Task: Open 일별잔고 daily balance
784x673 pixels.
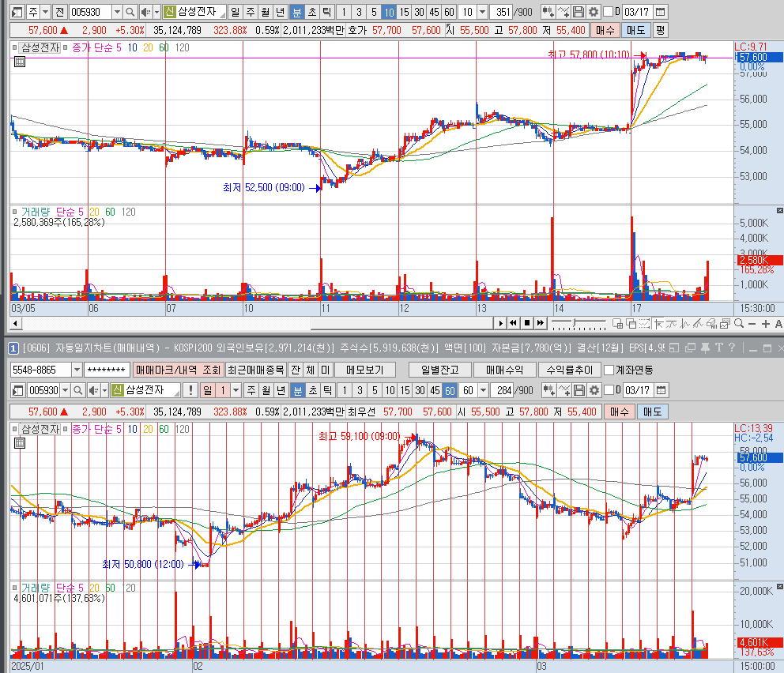Action: point(440,370)
